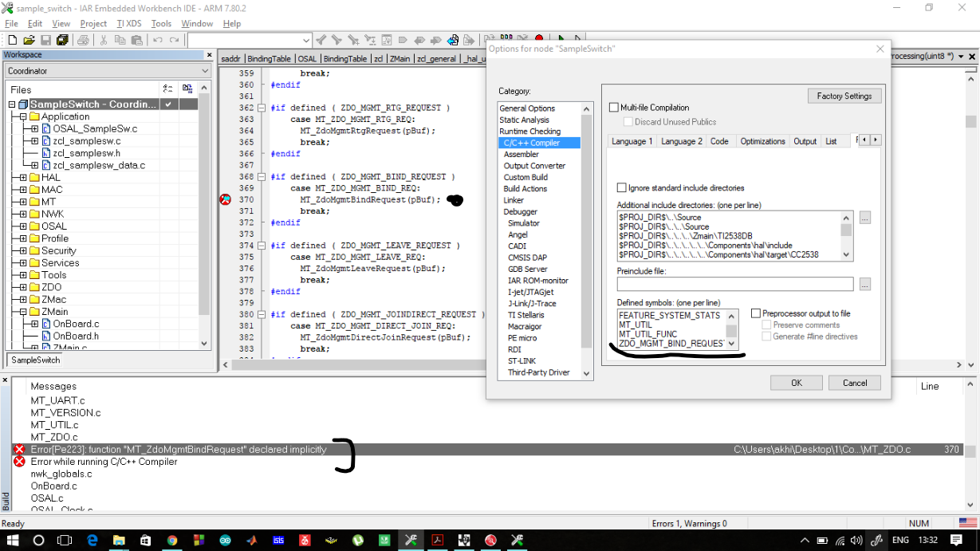The height and width of the screenshot is (551, 980).
Task: Enable Multi-file Compilation checkbox
Action: (x=614, y=108)
